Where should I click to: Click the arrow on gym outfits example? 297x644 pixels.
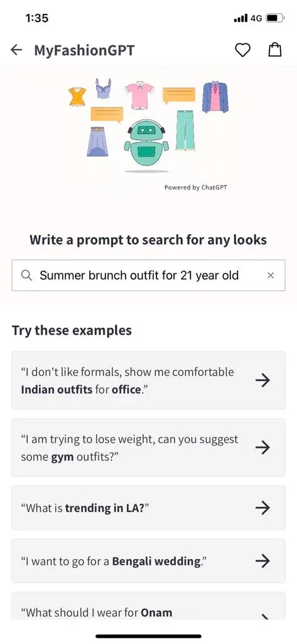[262, 448]
